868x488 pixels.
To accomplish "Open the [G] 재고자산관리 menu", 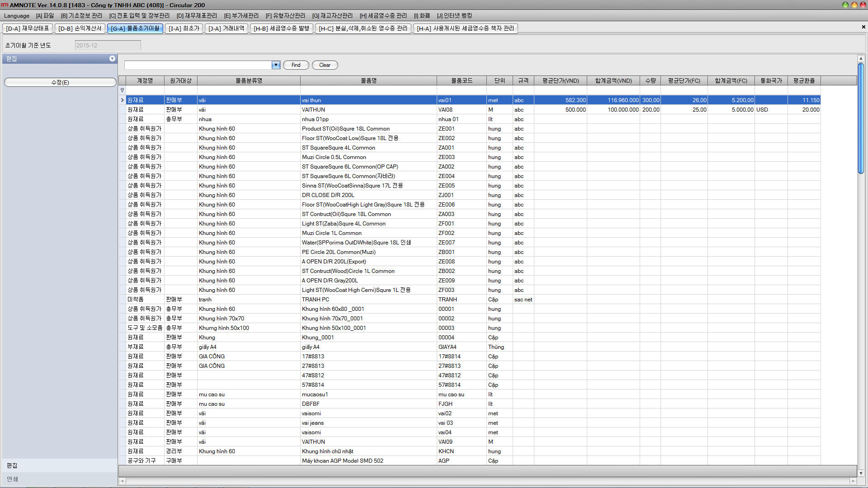I will [x=332, y=16].
